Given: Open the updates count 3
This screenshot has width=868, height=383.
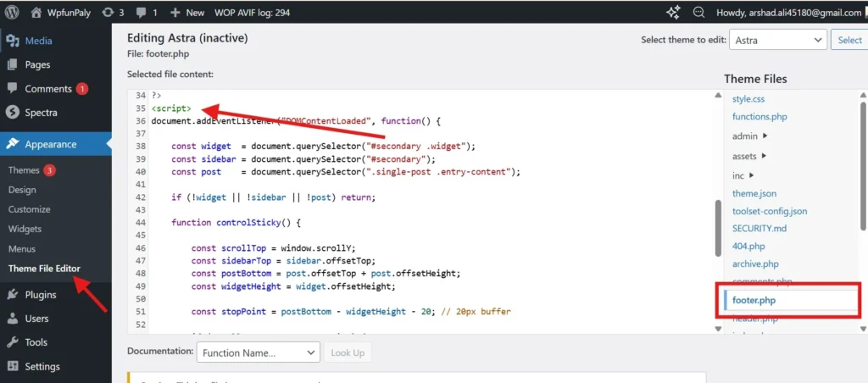Looking at the screenshot, I should pos(114,12).
